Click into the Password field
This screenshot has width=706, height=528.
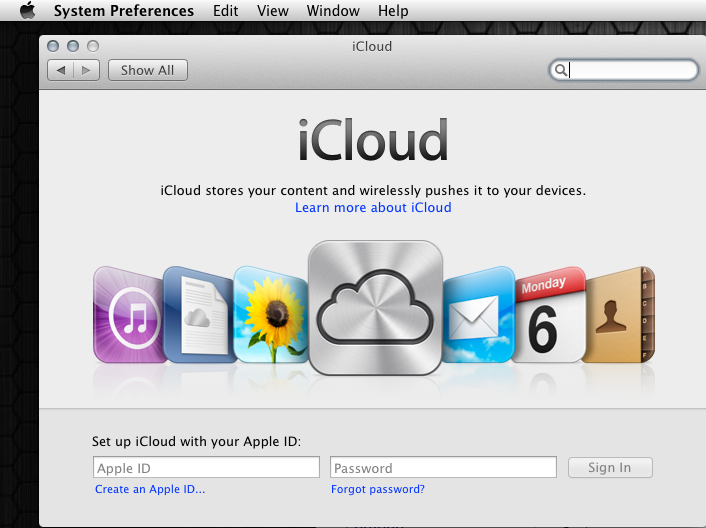coord(443,467)
